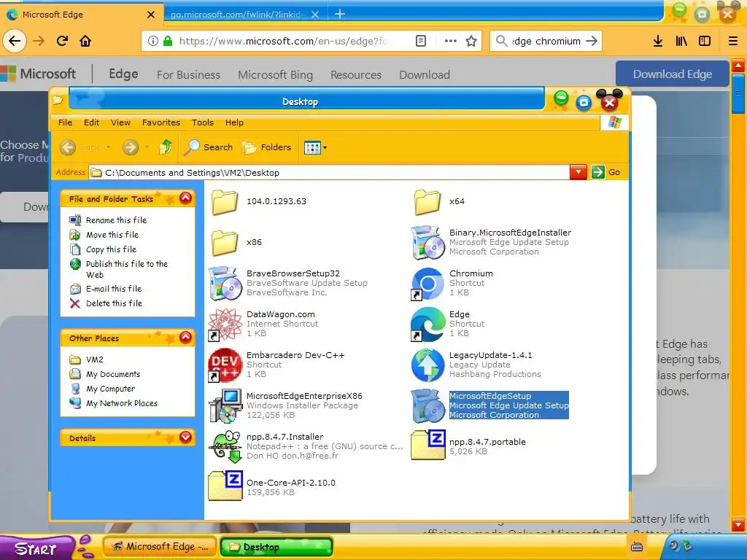Open the Help menu in Explorer
The image size is (747, 560).
tap(234, 122)
